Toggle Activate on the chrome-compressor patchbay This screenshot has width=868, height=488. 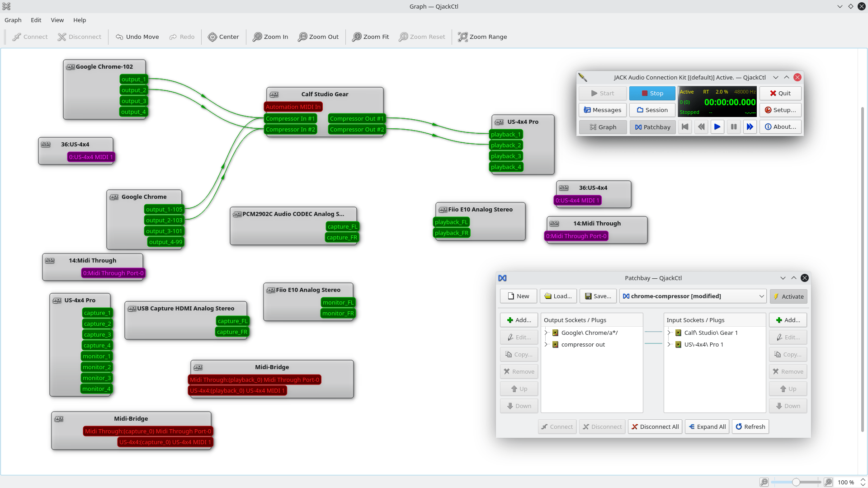click(x=788, y=296)
